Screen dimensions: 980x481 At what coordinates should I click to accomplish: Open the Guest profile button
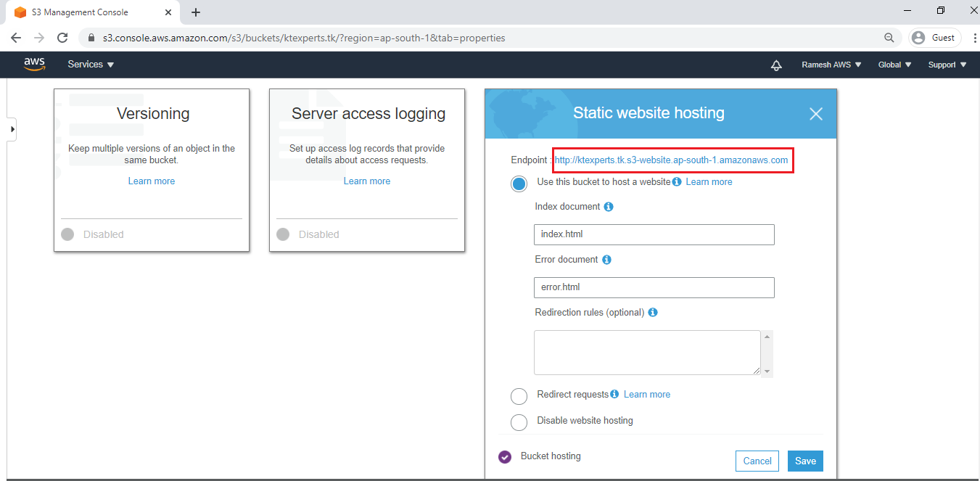click(935, 38)
